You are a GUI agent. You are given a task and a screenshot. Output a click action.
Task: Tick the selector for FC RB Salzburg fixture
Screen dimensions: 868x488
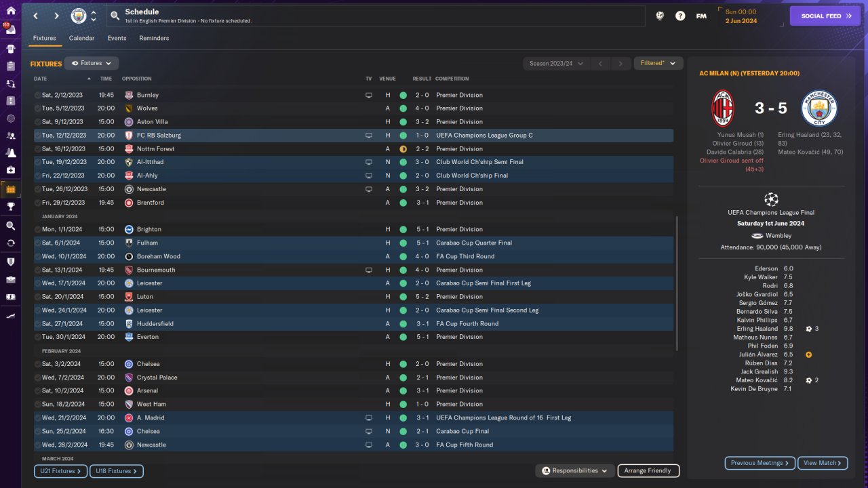[38, 136]
